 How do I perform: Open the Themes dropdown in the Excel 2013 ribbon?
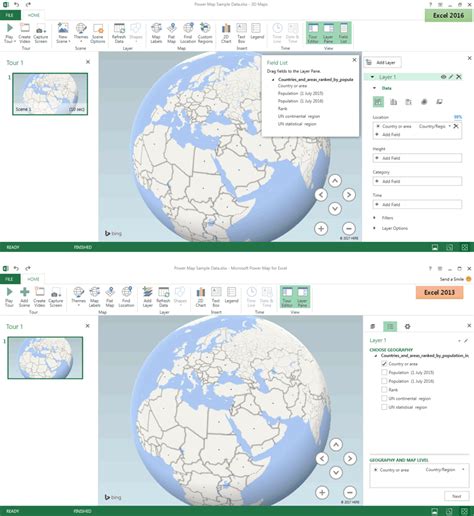coord(79,297)
